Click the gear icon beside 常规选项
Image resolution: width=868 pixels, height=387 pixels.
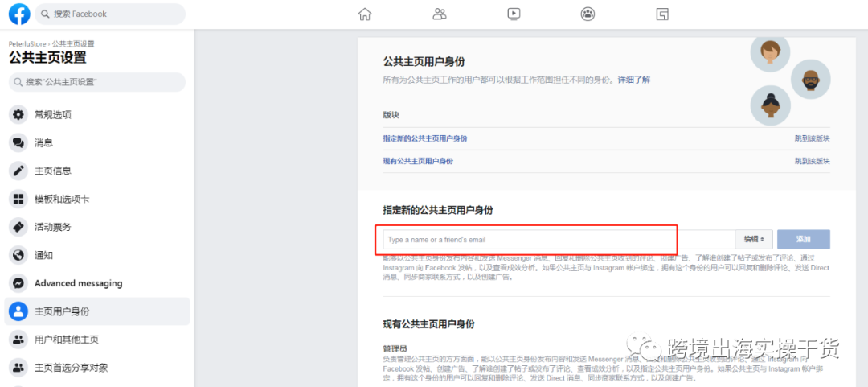[x=18, y=115]
